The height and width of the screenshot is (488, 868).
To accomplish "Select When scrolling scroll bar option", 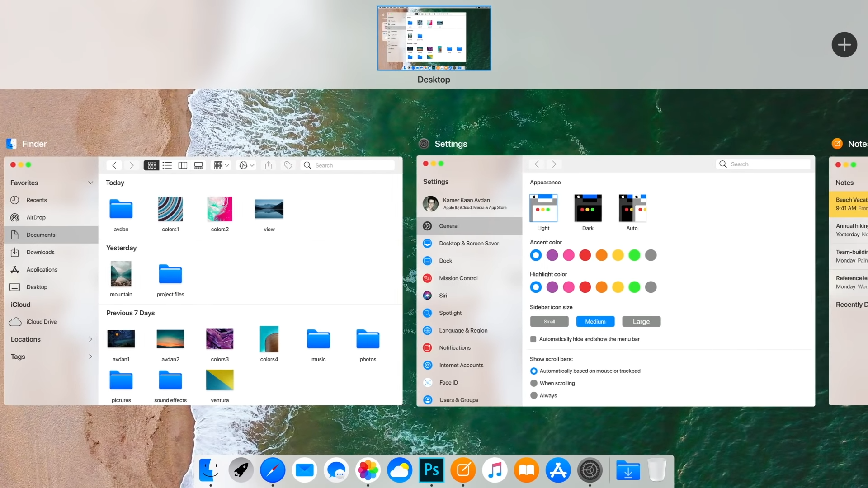I will pos(533,383).
